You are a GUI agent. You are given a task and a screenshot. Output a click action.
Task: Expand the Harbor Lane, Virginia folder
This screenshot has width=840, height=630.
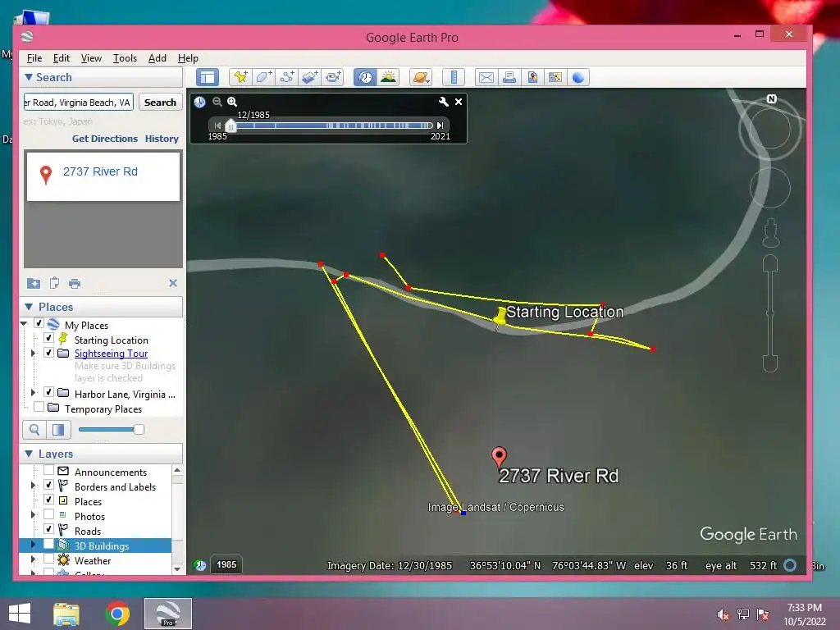(33, 393)
